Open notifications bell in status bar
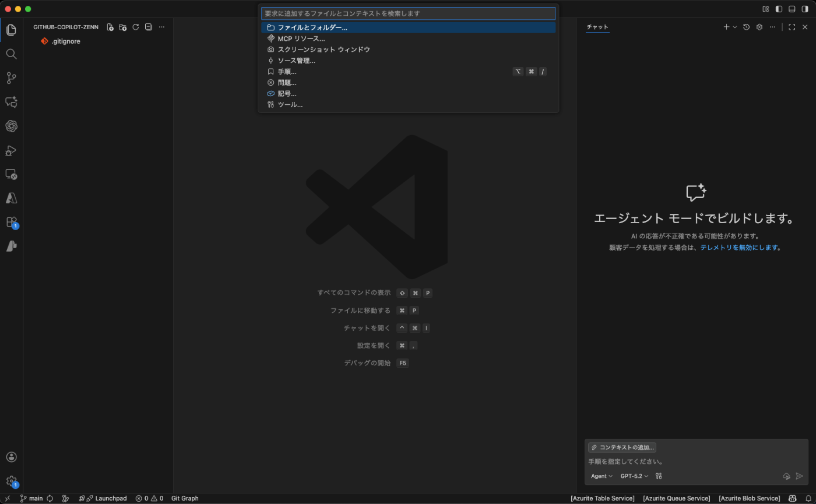 click(808, 498)
